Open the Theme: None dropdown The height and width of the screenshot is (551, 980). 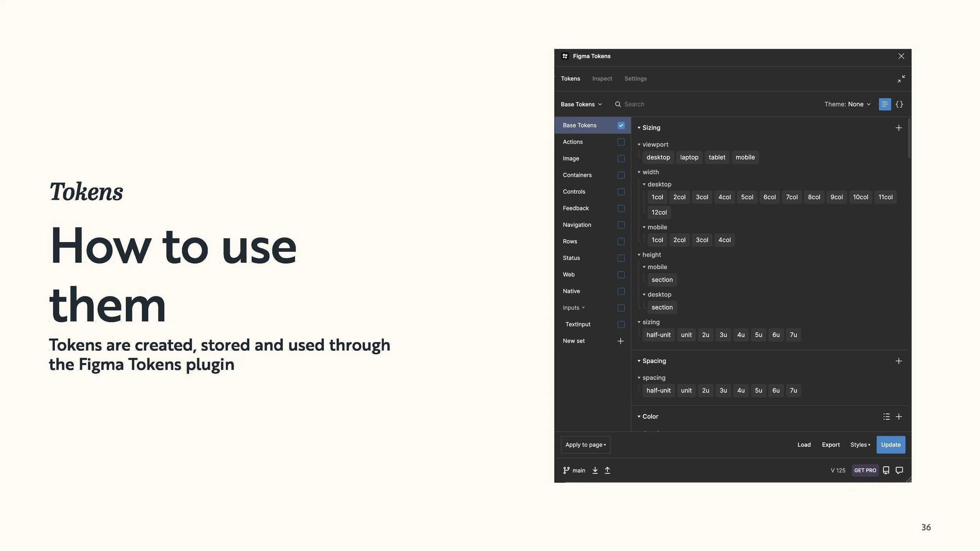click(x=848, y=104)
